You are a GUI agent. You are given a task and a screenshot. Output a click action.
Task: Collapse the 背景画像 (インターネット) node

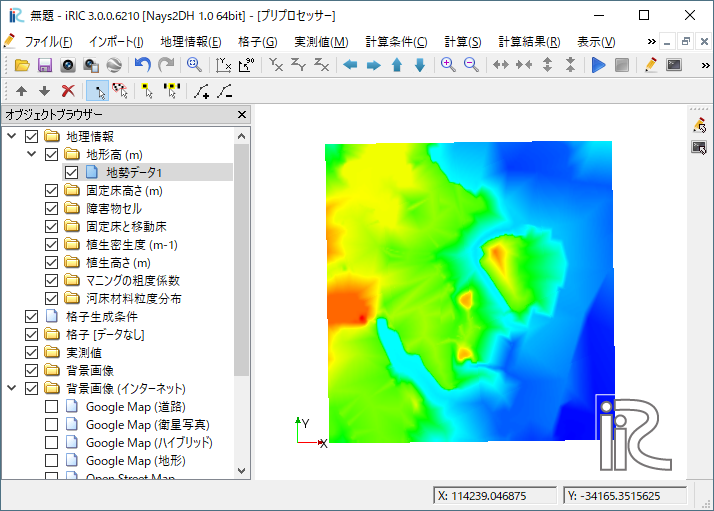(x=12, y=388)
